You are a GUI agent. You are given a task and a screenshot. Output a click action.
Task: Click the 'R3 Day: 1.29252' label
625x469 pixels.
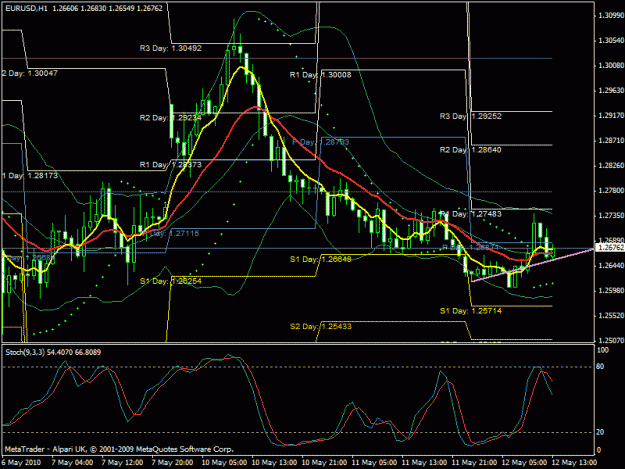(470, 116)
